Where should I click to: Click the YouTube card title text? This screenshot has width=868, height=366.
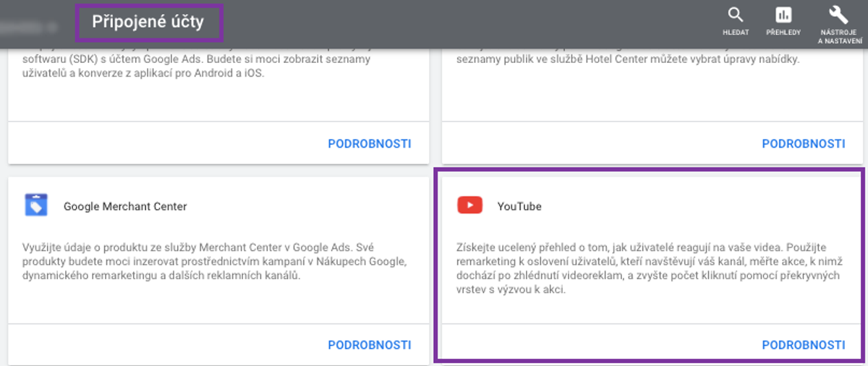click(519, 206)
